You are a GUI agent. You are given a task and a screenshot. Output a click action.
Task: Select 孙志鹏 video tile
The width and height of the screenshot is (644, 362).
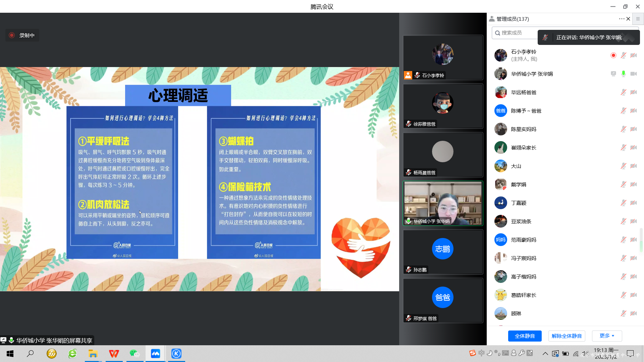tap(443, 252)
